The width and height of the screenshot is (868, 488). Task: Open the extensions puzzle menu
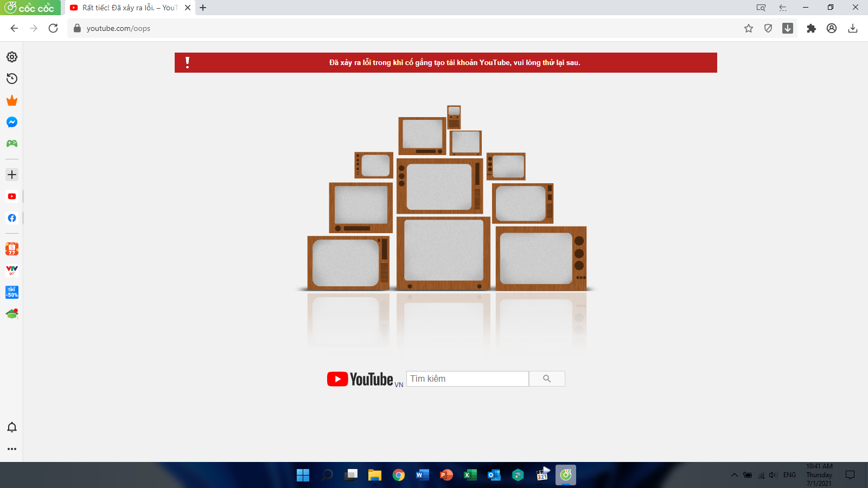811,28
